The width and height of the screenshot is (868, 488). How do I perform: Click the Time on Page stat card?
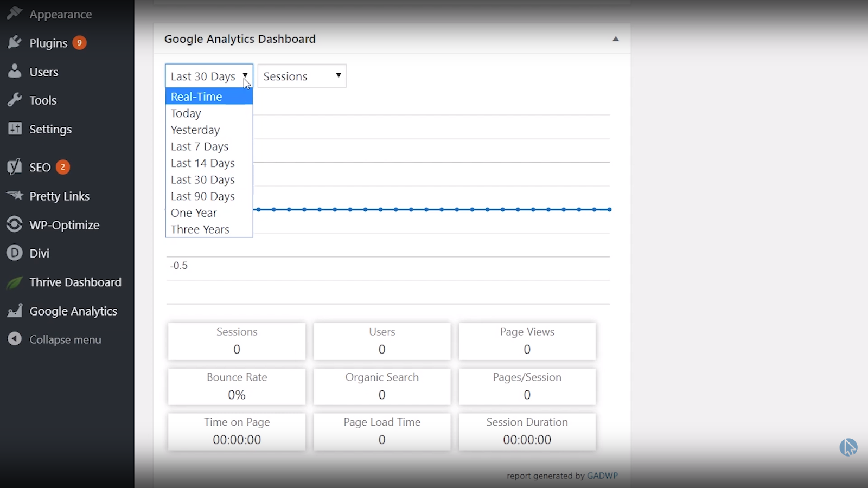(x=237, y=432)
